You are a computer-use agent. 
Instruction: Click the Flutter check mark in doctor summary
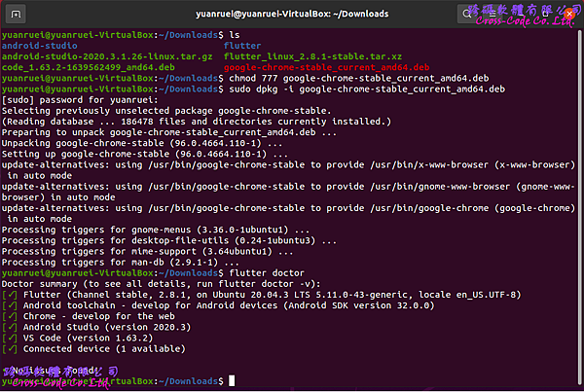point(10,294)
